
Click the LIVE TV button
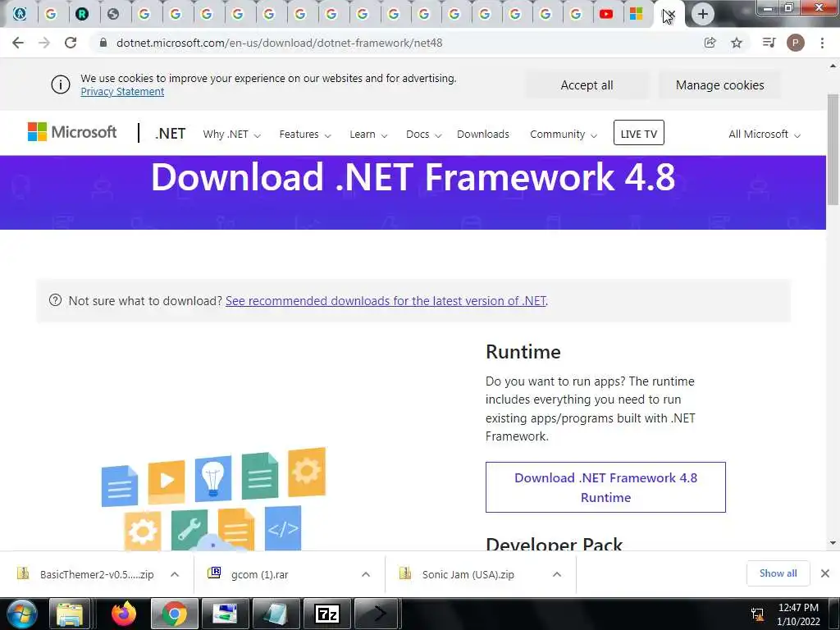click(638, 133)
